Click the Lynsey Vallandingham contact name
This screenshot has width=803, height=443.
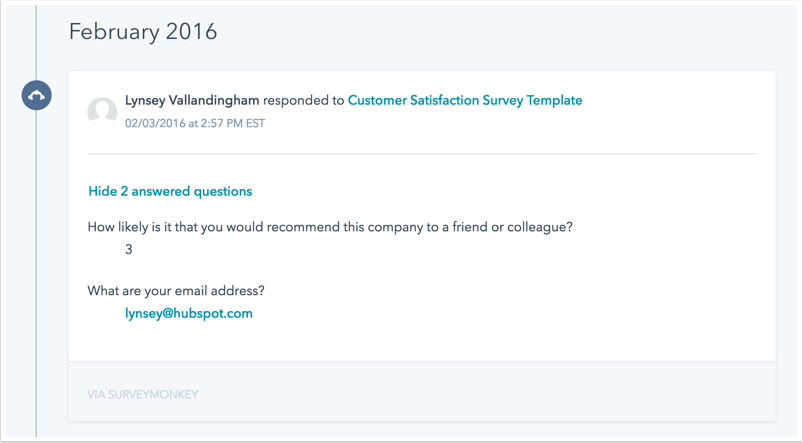pos(192,100)
